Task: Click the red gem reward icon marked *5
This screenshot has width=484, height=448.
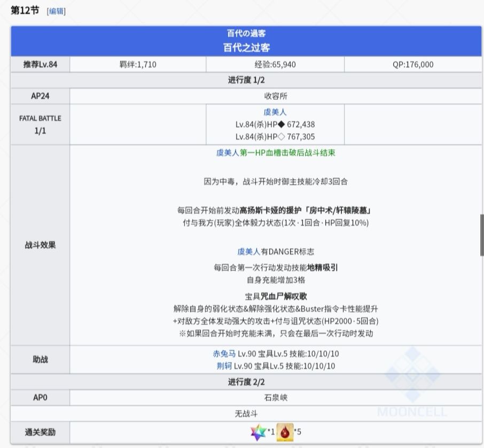Action: tap(285, 432)
